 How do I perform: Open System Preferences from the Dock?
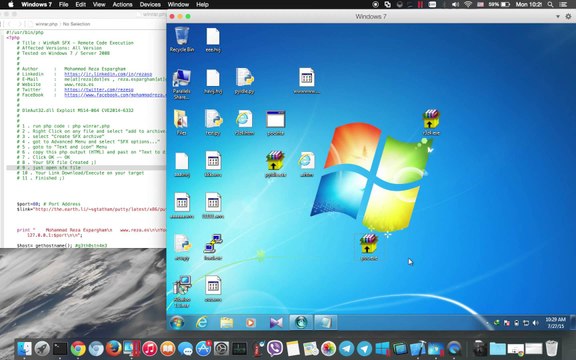[222, 348]
